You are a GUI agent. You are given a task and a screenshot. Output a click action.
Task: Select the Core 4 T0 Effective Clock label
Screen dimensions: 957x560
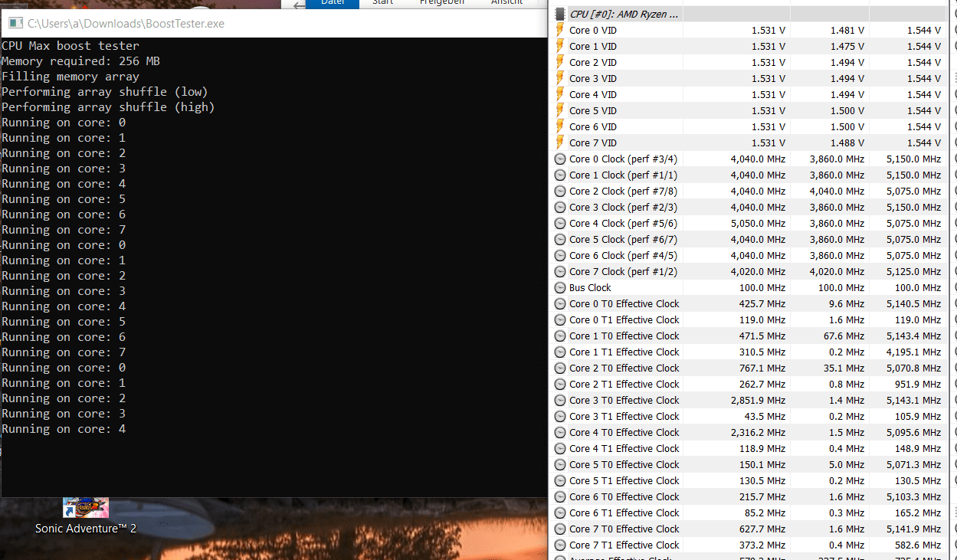point(624,432)
